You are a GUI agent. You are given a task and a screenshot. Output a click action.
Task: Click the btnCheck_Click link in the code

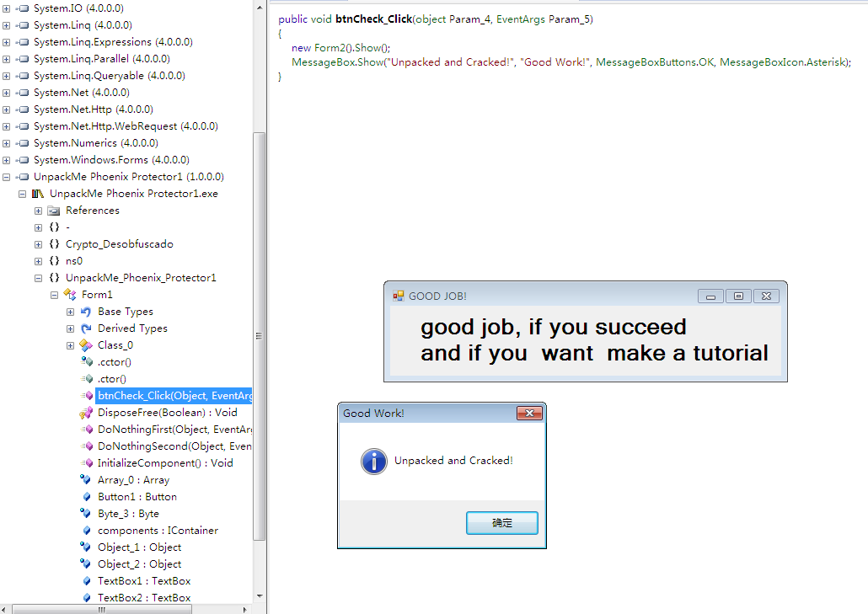pos(373,19)
